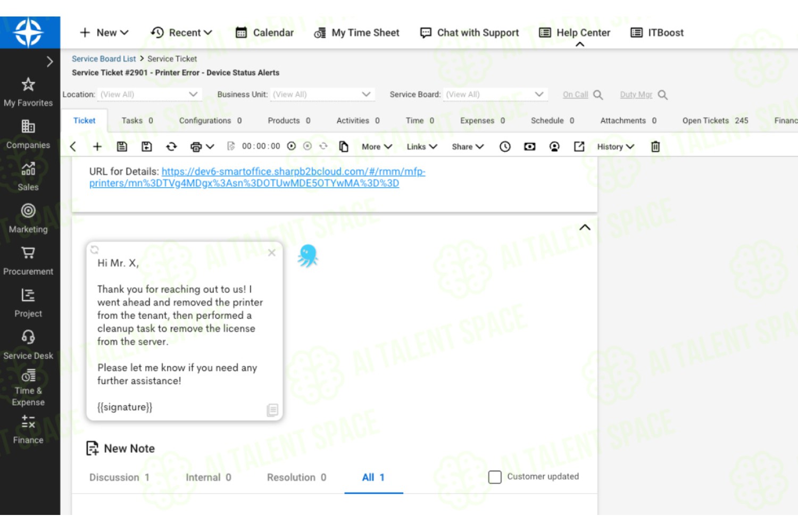
Task: Go back with the left arrow toolbar icon
Action: (73, 147)
